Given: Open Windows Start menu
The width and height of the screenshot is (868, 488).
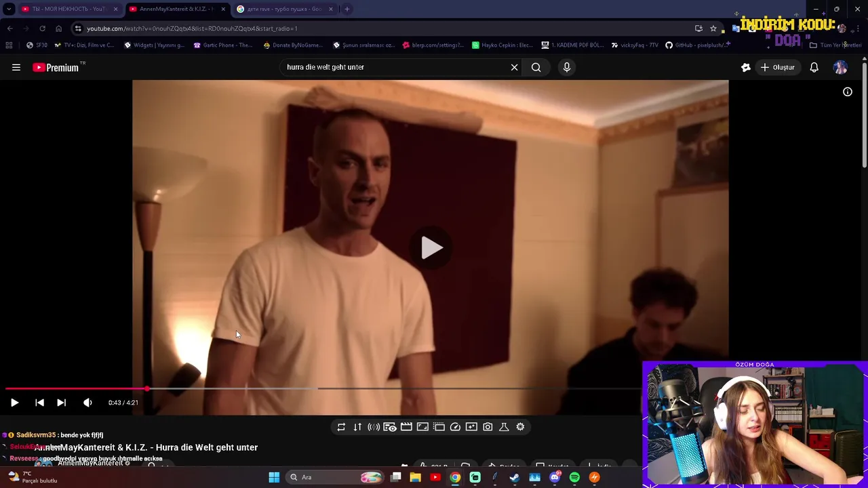Looking at the screenshot, I should point(274,477).
